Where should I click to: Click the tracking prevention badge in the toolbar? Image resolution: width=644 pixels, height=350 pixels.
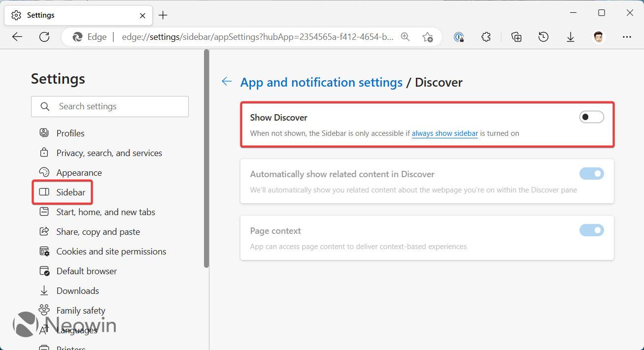coord(458,36)
